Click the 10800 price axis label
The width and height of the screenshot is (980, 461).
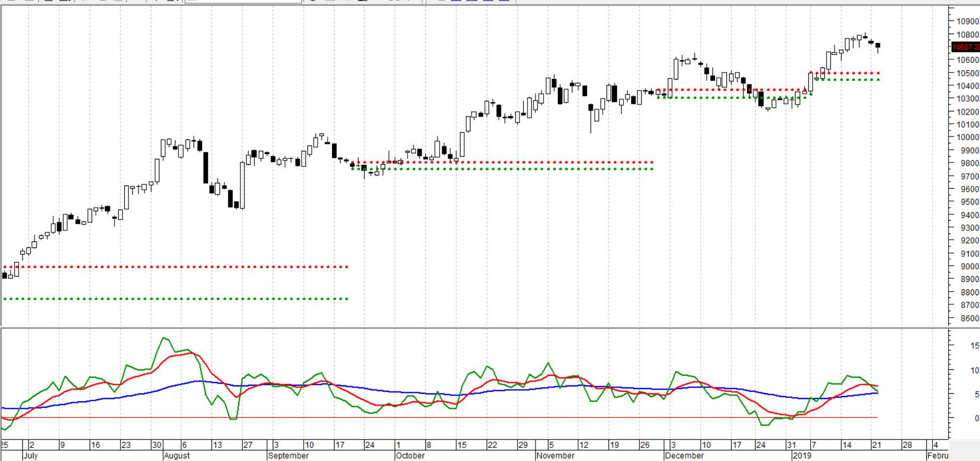pyautogui.click(x=968, y=35)
